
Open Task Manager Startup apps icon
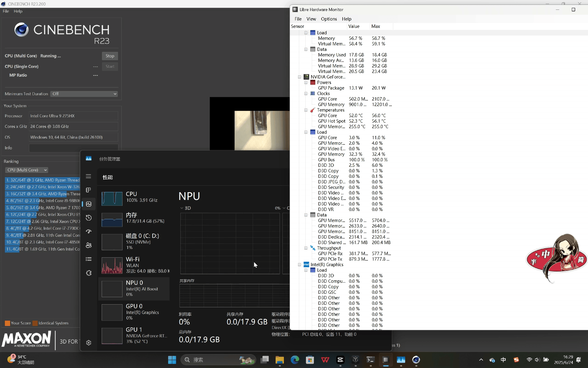pos(89,232)
